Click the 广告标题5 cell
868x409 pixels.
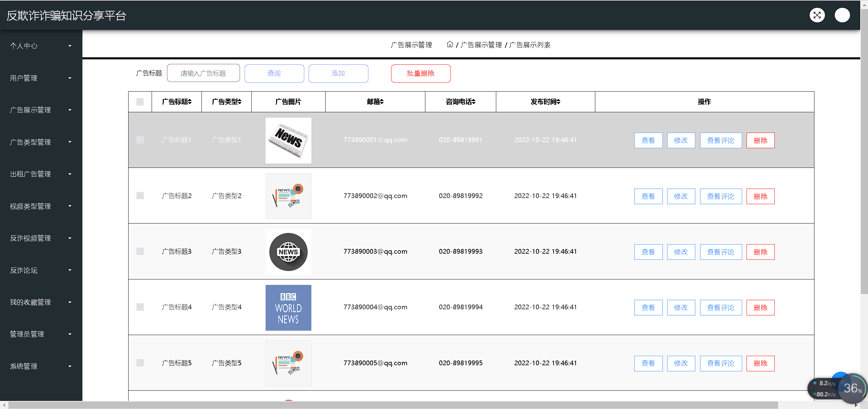[x=177, y=363]
